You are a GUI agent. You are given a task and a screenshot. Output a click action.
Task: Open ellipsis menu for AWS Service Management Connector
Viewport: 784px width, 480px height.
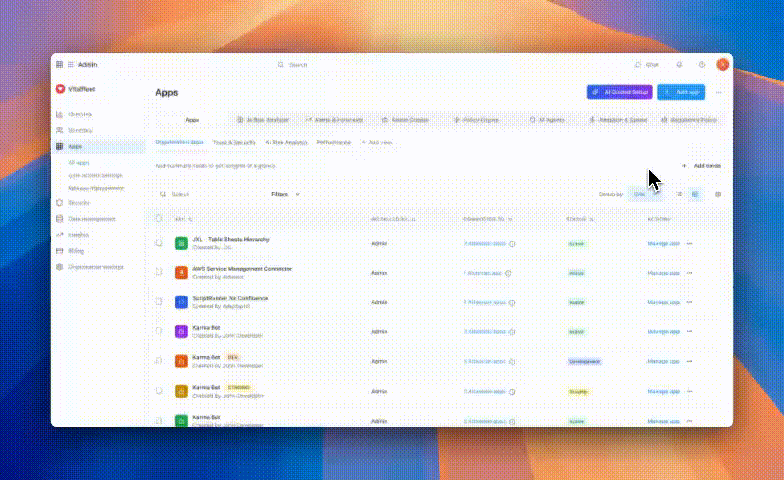(690, 273)
